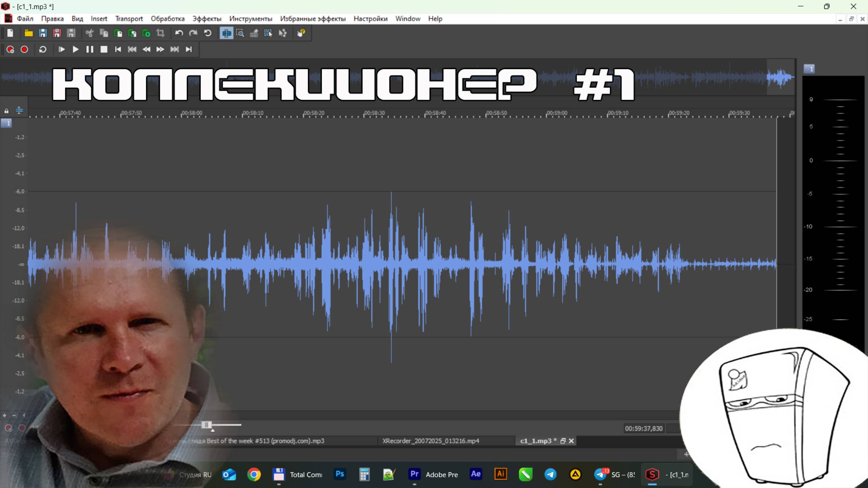Toggle Loop Playback mode
This screenshot has height=488, width=868.
[43, 50]
